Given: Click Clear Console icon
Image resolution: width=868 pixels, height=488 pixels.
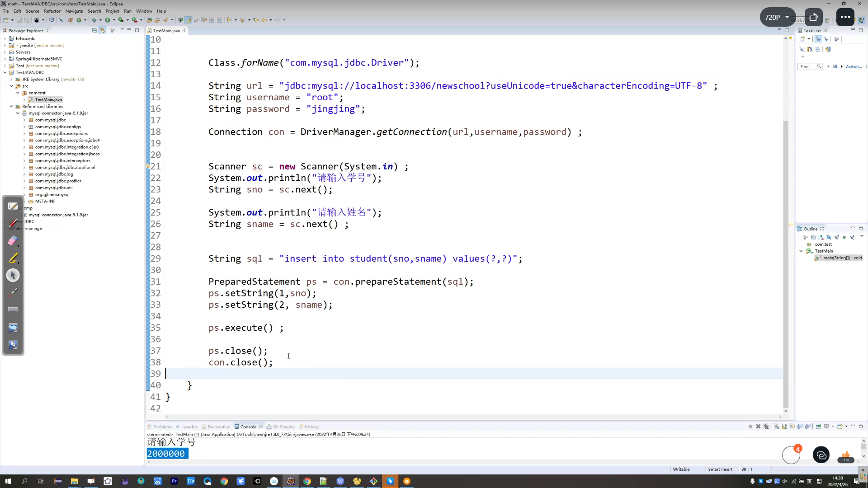Looking at the screenshot, I should coord(776,427).
